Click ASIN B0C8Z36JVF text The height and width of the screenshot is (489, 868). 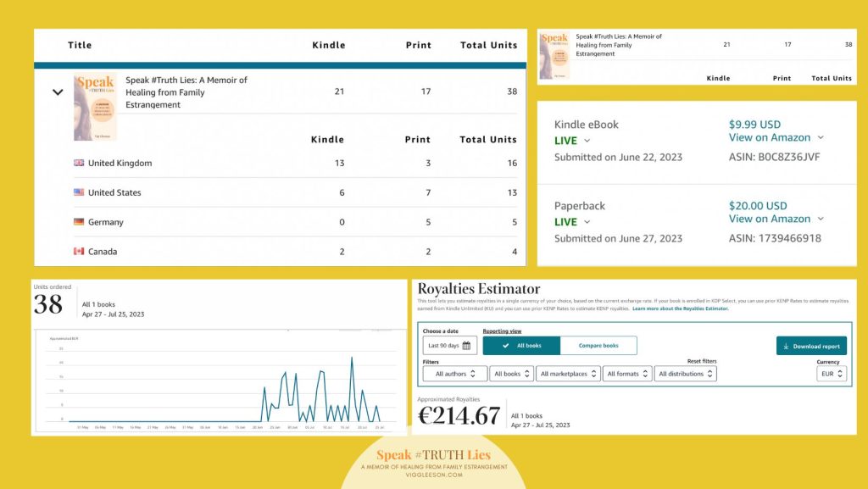point(775,157)
